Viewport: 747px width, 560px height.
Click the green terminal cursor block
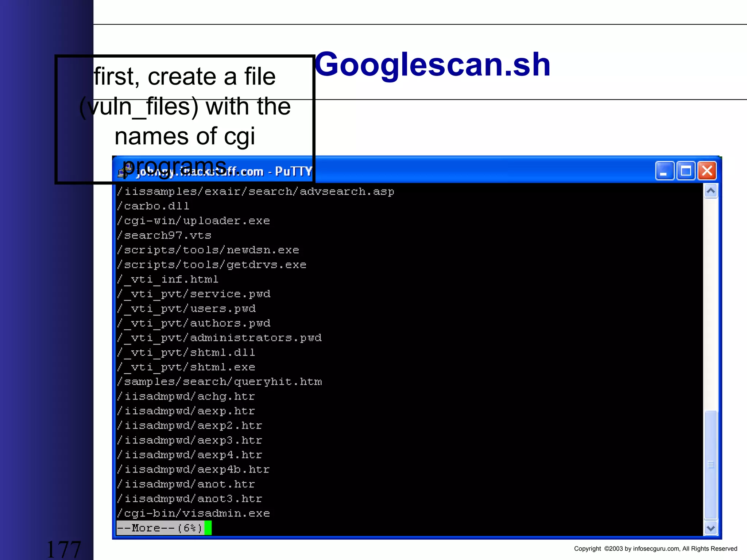click(208, 528)
